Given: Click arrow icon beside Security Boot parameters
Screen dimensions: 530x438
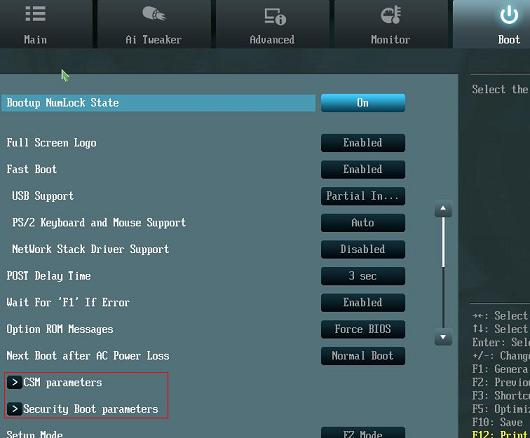Looking at the screenshot, I should coord(15,409).
